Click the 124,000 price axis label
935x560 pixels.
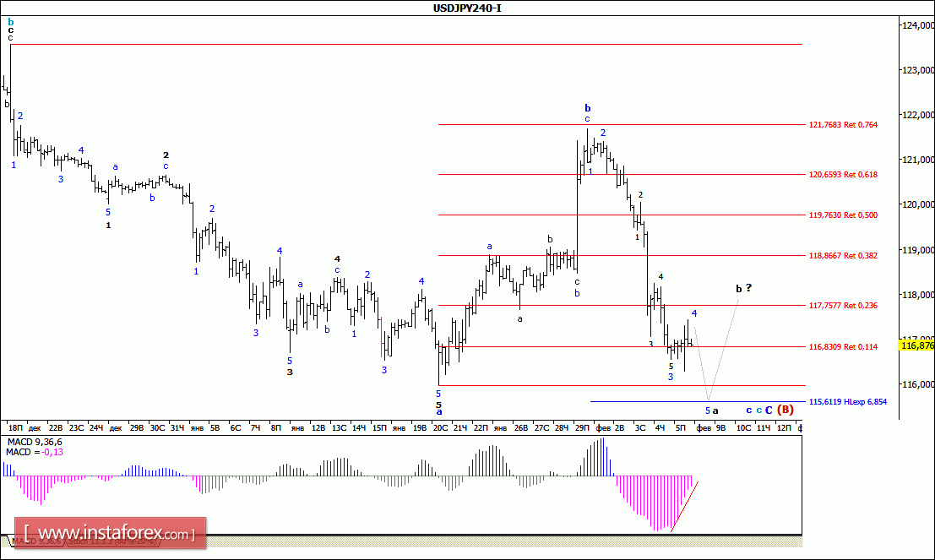pyautogui.click(x=918, y=25)
